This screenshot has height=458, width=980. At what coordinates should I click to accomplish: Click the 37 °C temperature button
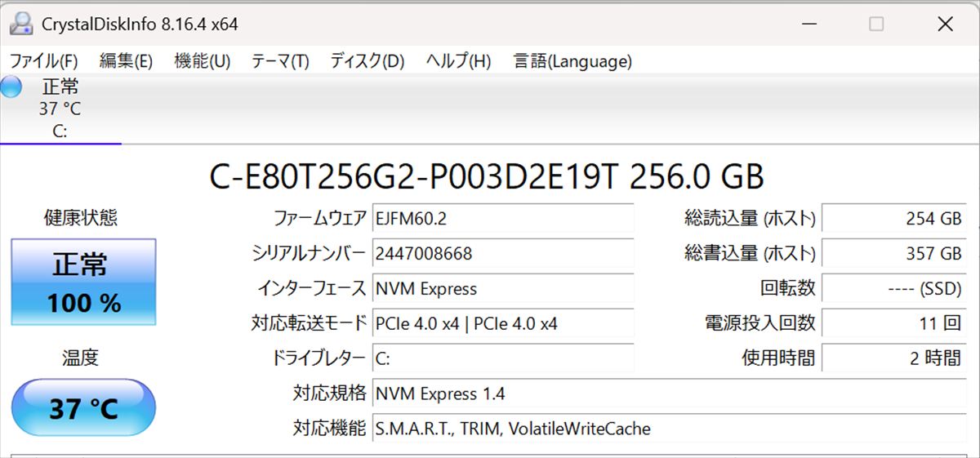(x=83, y=407)
